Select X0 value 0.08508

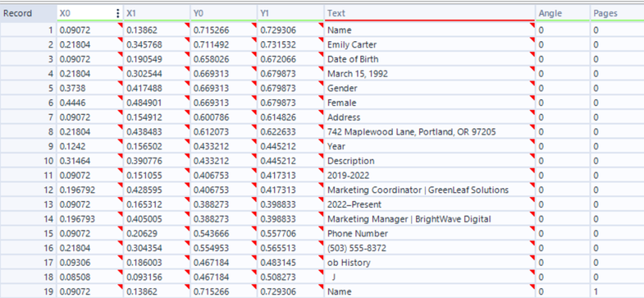coord(90,277)
